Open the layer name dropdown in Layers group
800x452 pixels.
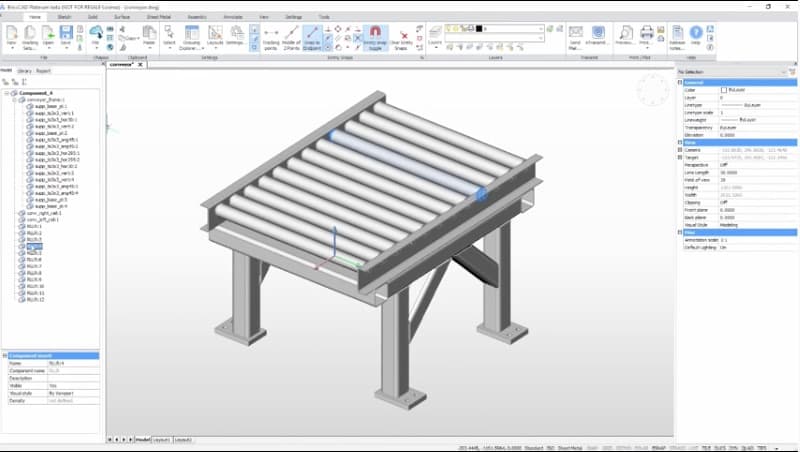coord(541,29)
